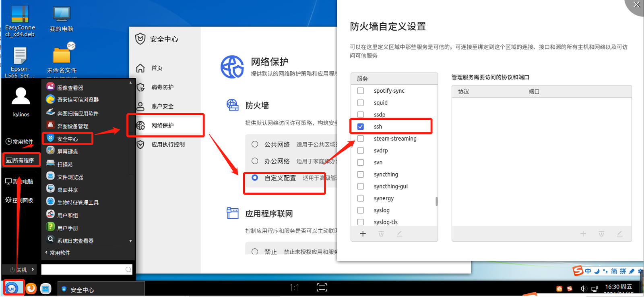This screenshot has height=297, width=644.
Task: Open 账户安全 section in the sidebar
Action: coord(162,106)
